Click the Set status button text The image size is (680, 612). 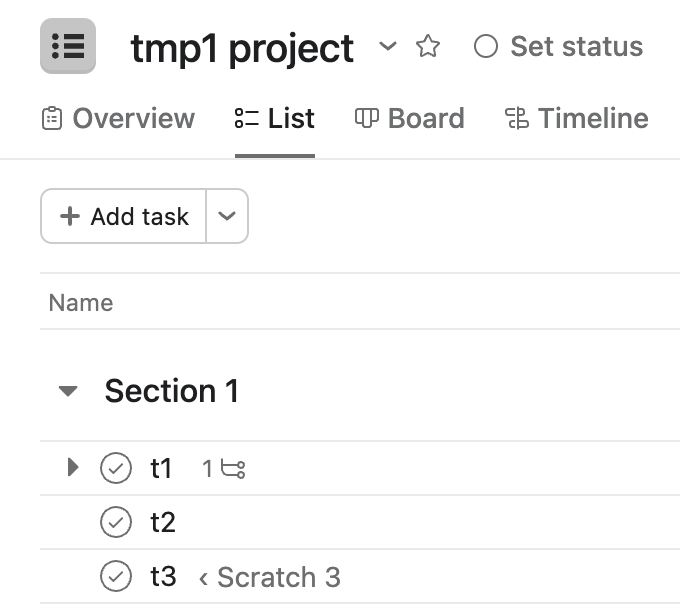(576, 46)
